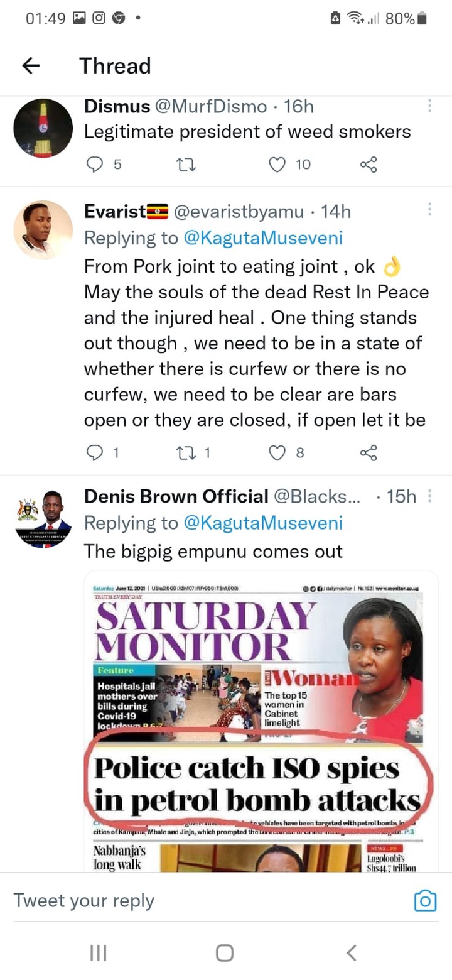Reply to Evarist's tweet via the comment icon
This screenshot has width=452, height=980.
(x=94, y=452)
